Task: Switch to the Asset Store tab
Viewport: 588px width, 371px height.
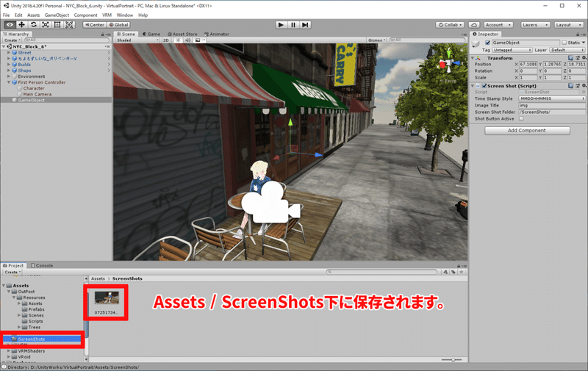Action: click(x=182, y=34)
